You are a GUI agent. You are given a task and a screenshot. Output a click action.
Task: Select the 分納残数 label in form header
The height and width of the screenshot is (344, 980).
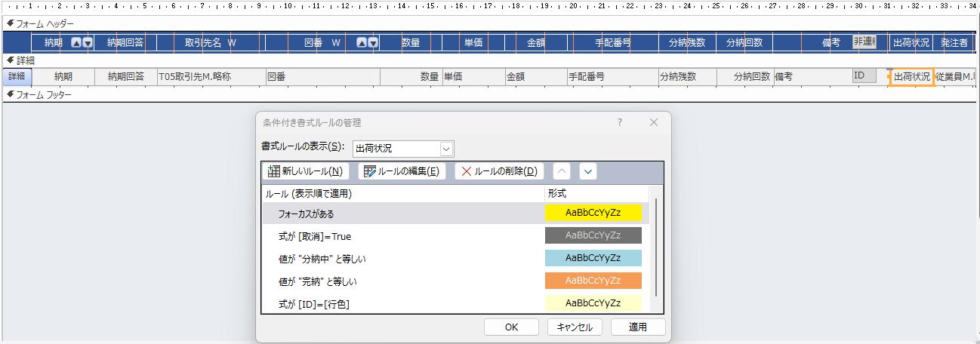tap(686, 43)
